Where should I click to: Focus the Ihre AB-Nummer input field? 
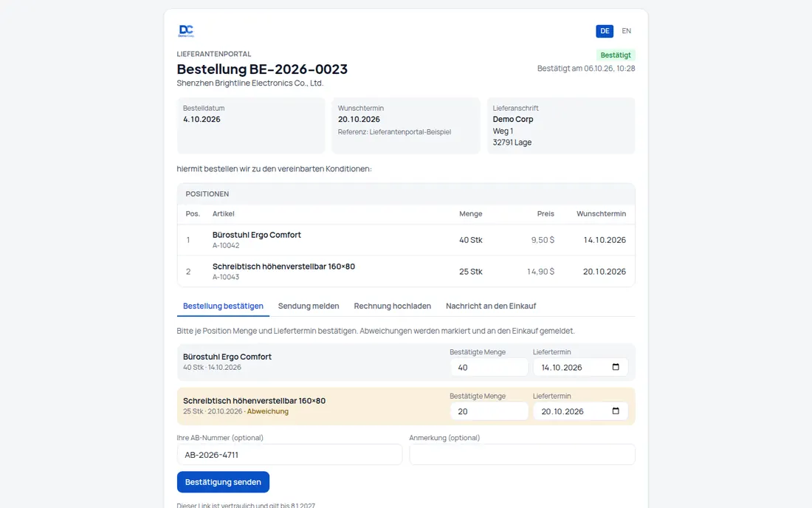tap(289, 455)
